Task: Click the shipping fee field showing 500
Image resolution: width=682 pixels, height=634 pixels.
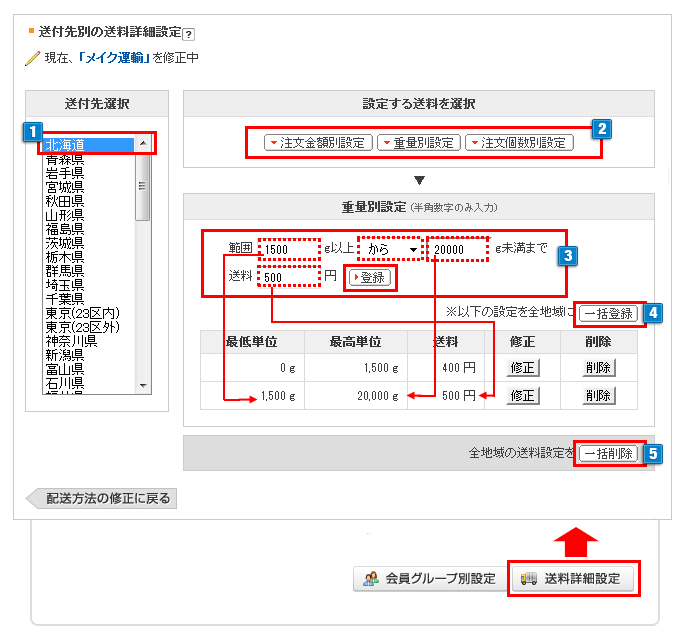Action: [x=284, y=277]
